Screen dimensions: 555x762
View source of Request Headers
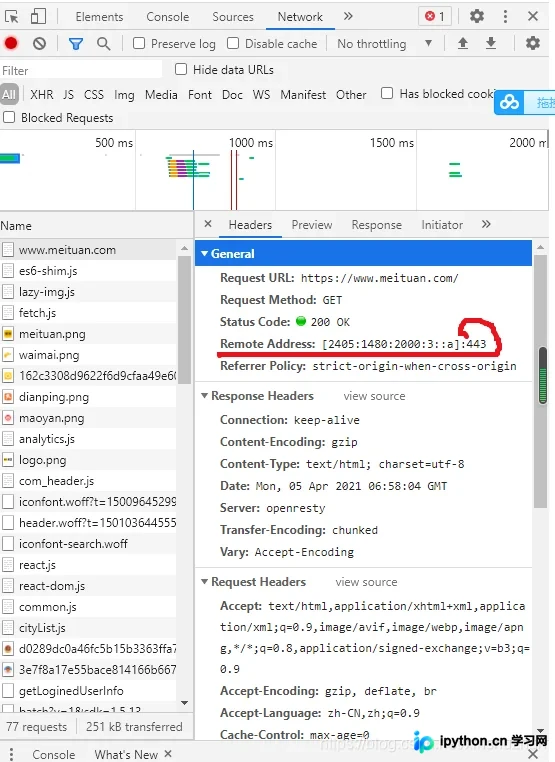click(366, 582)
